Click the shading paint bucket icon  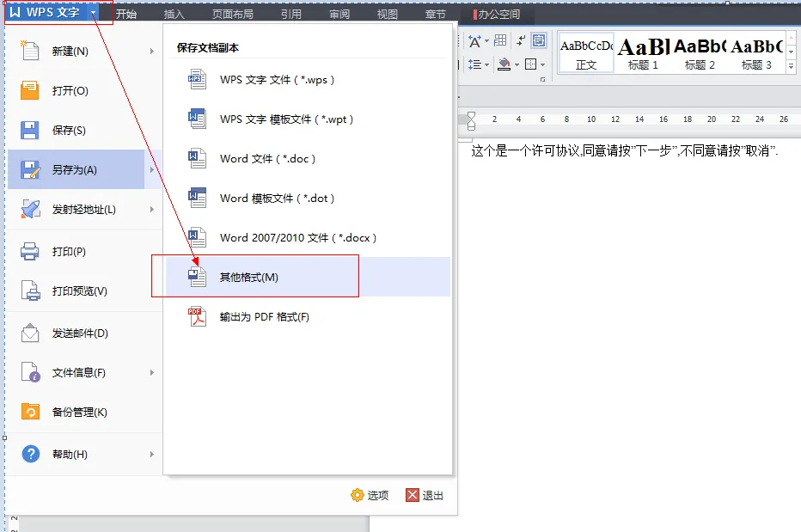click(x=504, y=64)
